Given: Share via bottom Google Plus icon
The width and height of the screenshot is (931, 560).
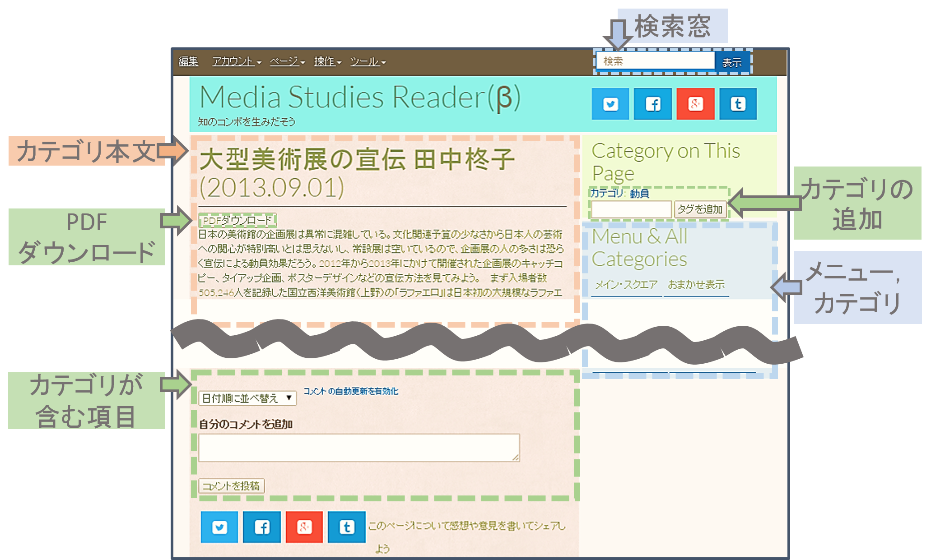Looking at the screenshot, I should click(x=304, y=527).
